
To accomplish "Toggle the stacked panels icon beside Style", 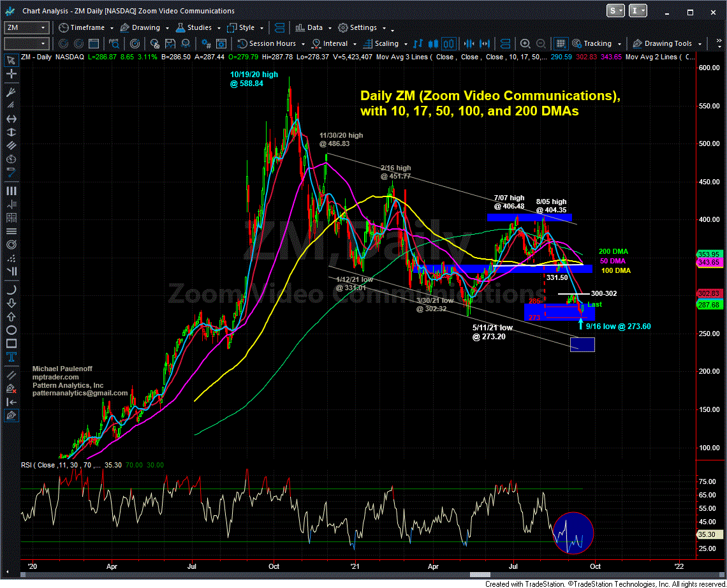I will pyautogui.click(x=279, y=28).
